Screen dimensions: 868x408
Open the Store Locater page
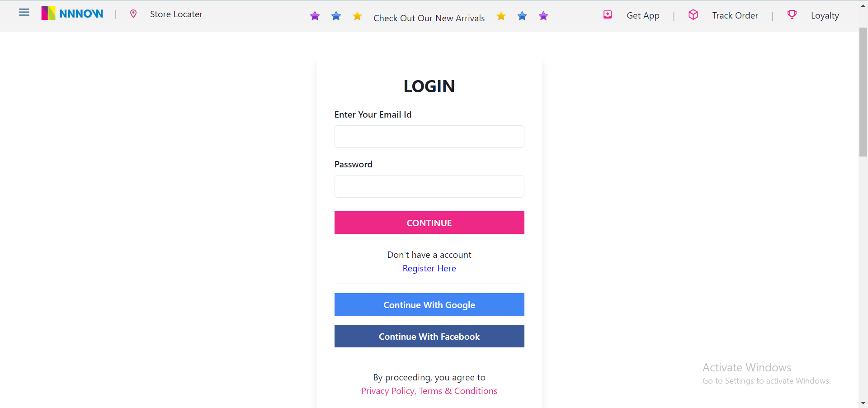176,14
